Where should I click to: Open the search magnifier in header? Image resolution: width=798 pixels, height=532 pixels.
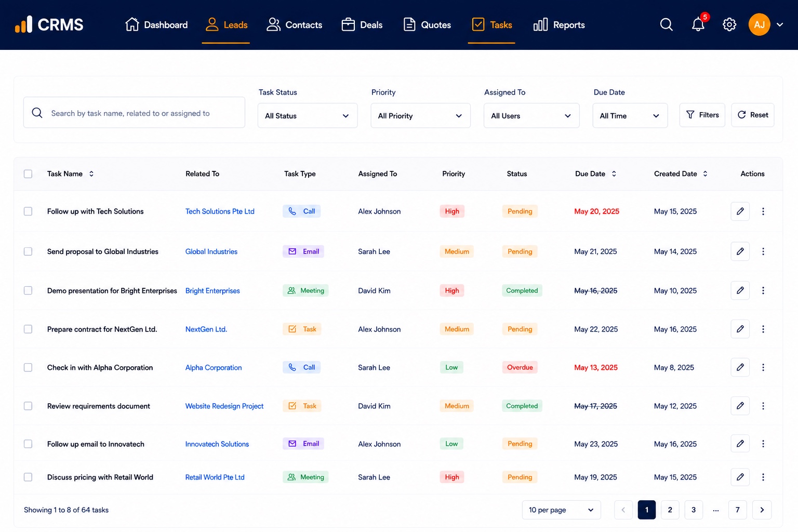click(666, 24)
